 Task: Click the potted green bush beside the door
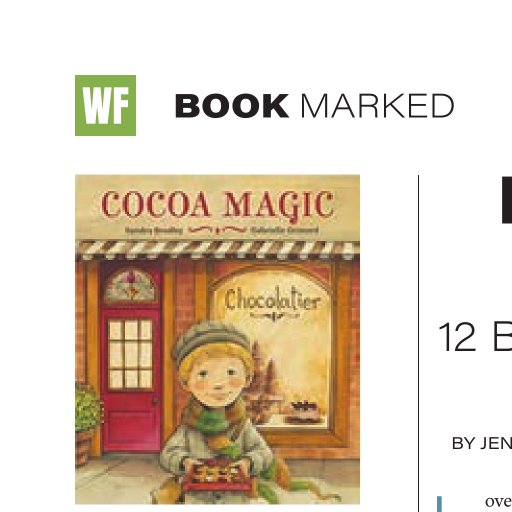pyautogui.click(x=87, y=408)
